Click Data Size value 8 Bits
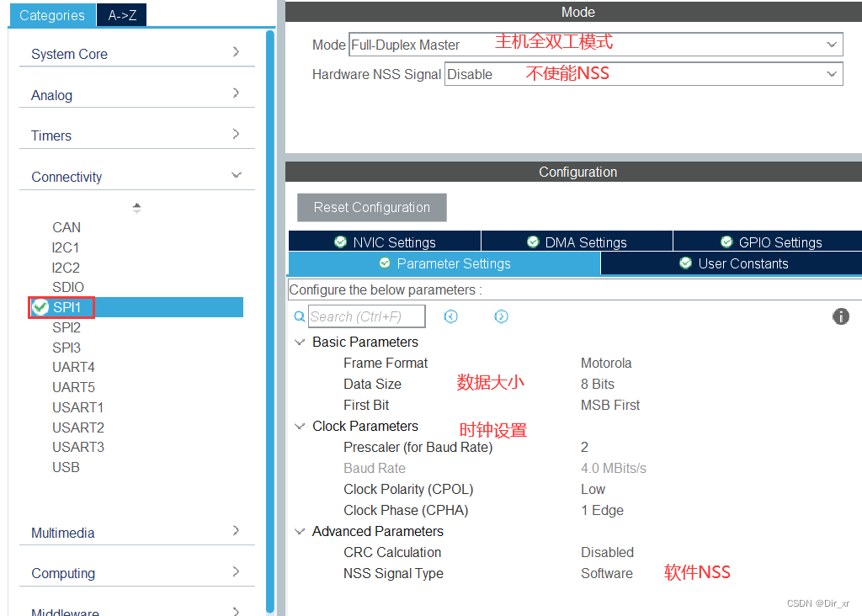 [x=598, y=384]
